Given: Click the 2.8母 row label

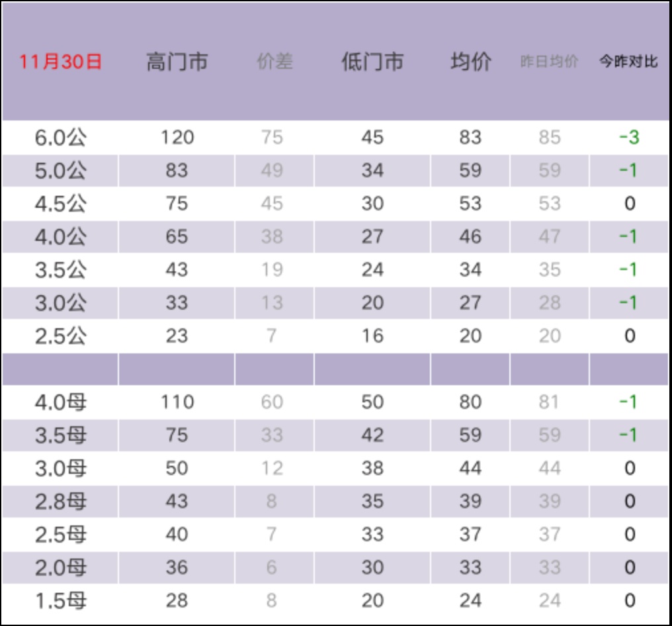Looking at the screenshot, I should tap(60, 502).
